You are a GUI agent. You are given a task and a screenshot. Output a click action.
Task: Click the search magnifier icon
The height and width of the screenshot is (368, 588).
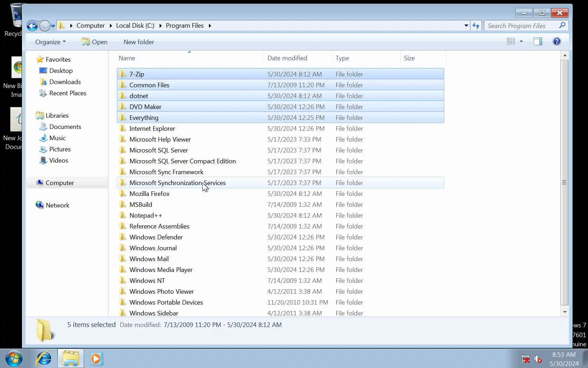[562, 26]
